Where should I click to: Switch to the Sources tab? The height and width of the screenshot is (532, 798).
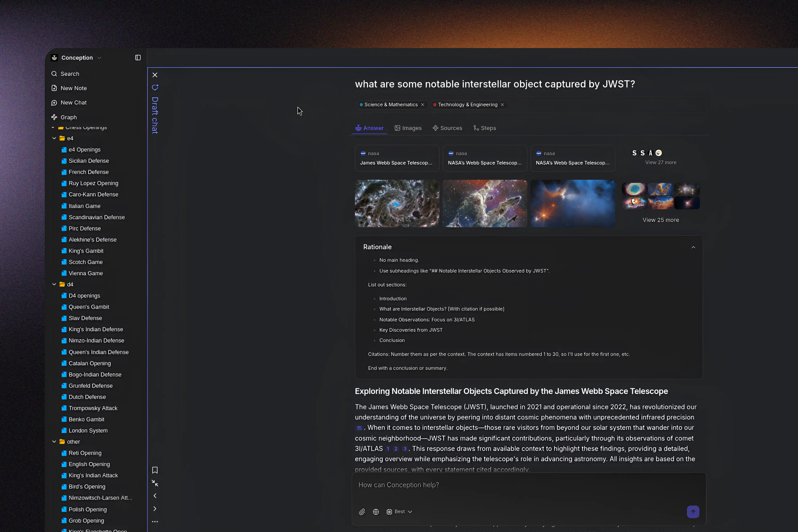(447, 128)
